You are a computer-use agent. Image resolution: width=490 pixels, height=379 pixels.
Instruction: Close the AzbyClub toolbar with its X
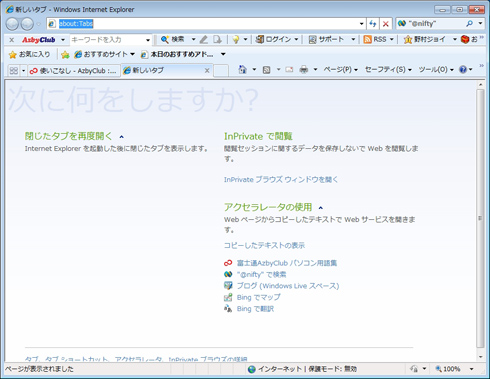tap(12, 40)
